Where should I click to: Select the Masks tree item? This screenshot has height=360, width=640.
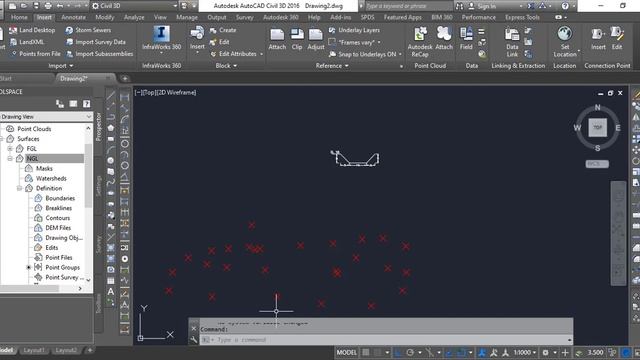[44, 168]
